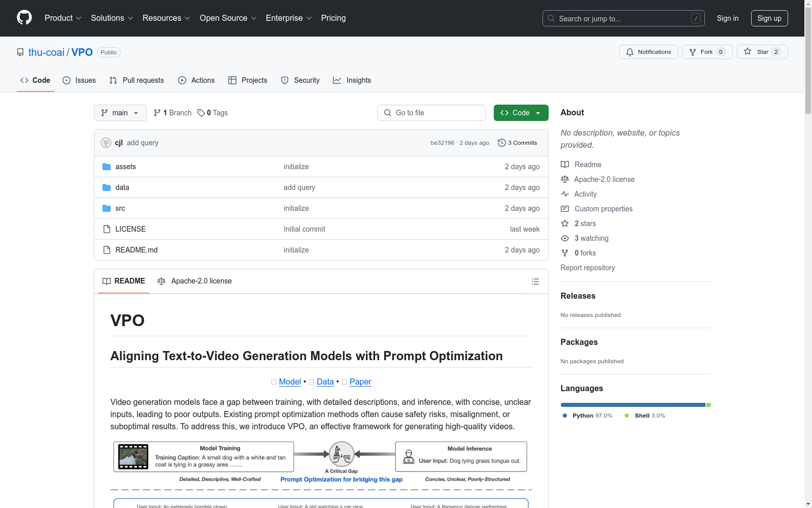The image size is (812, 508).
Task: Expand the main branch dropdown
Action: [x=120, y=113]
